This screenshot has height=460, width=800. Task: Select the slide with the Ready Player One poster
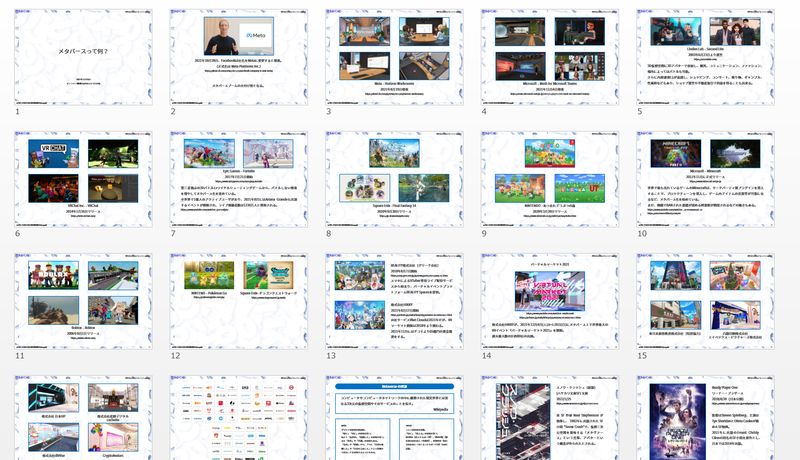pos(706,418)
